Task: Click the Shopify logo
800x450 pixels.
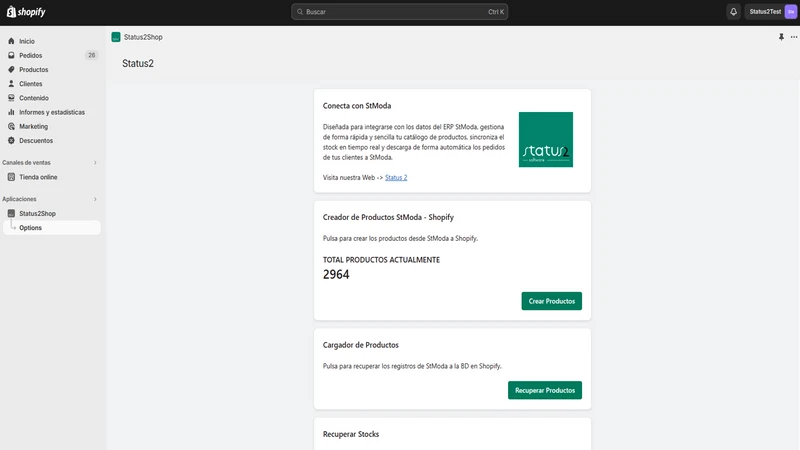Action: (x=26, y=12)
